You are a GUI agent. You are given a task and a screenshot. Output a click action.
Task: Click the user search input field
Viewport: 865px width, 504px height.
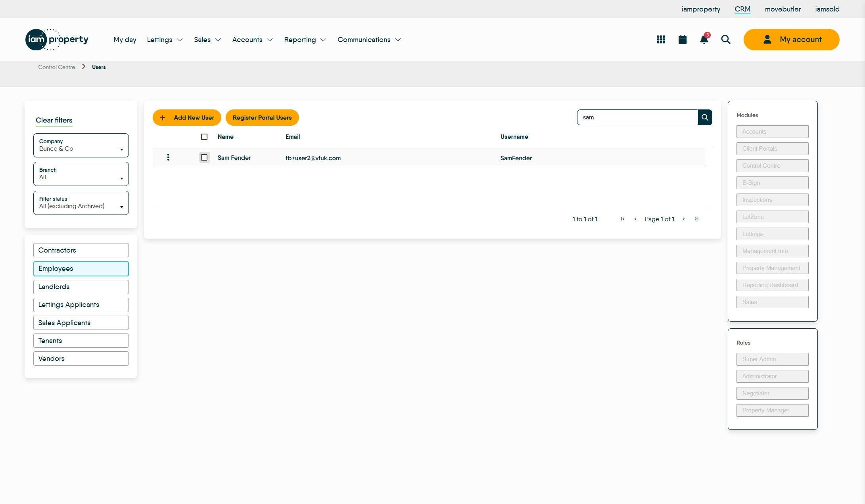click(637, 117)
